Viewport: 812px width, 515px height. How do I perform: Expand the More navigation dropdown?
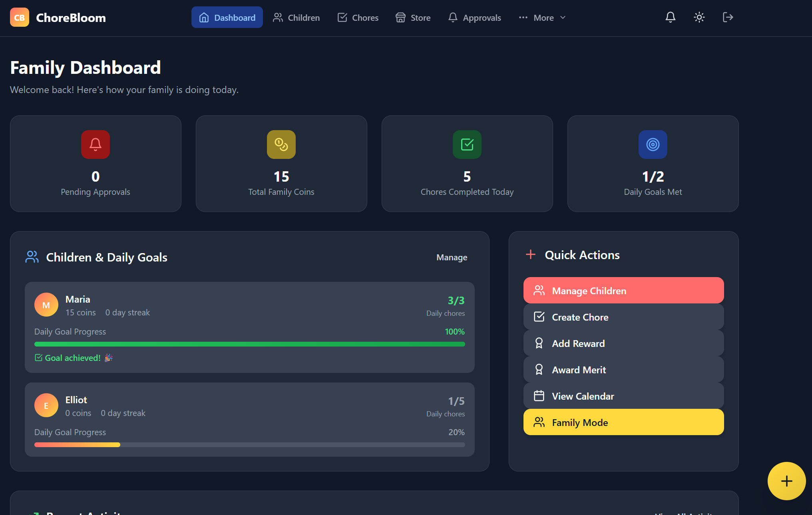click(542, 18)
